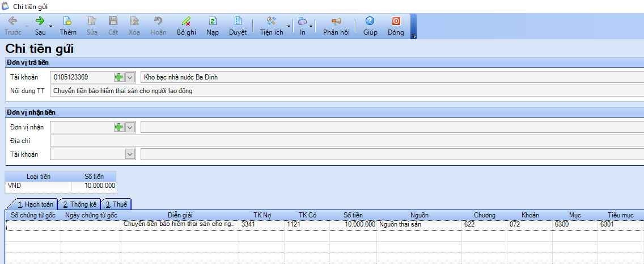Select the 3341 TK Nợ cell

click(x=262, y=224)
